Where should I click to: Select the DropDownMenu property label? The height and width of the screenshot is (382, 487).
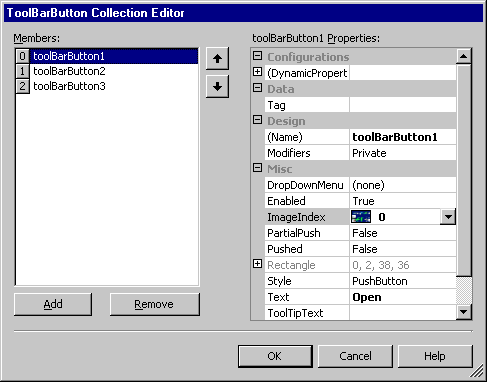(307, 185)
